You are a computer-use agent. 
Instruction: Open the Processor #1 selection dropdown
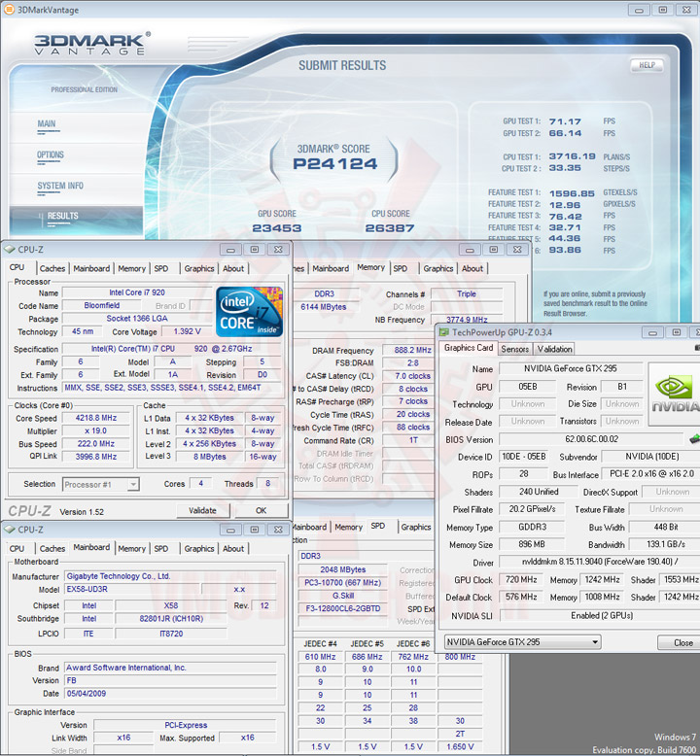click(x=101, y=484)
